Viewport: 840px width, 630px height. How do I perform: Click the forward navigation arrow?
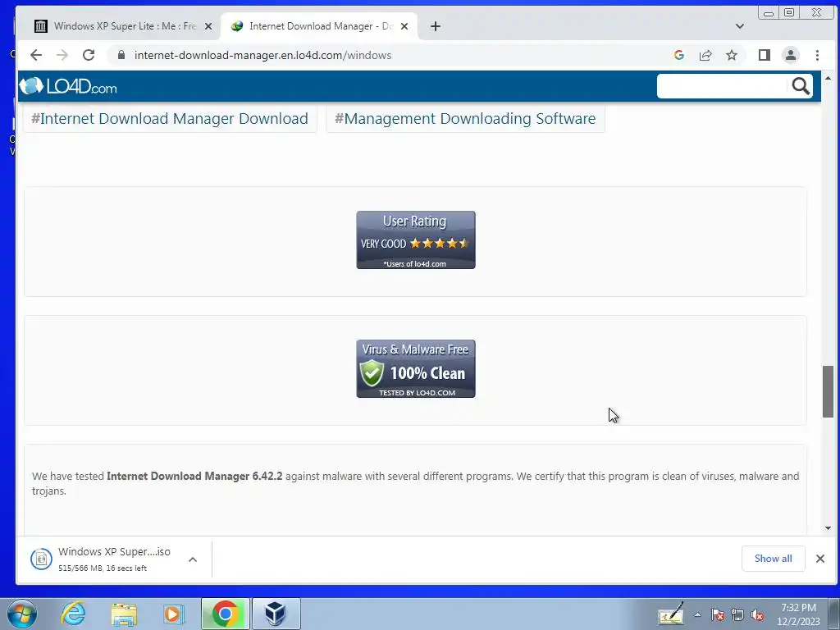coord(62,55)
